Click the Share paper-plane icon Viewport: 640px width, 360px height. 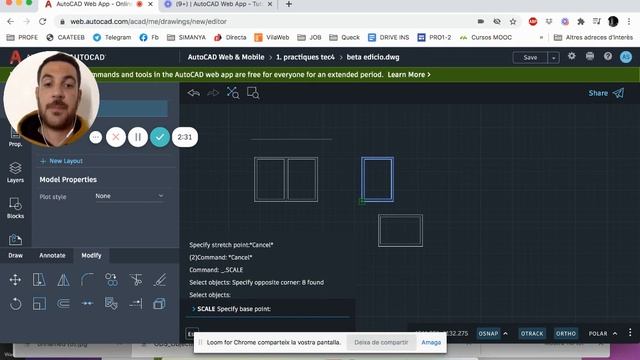coord(619,93)
